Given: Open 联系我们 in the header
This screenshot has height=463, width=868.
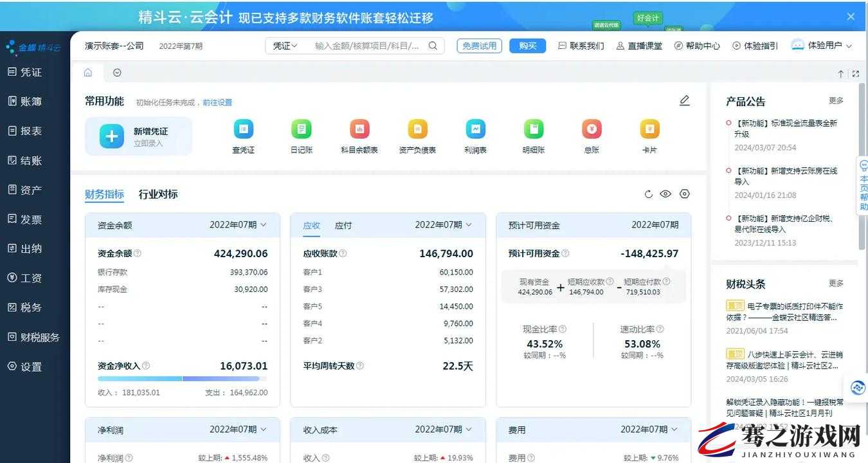Looking at the screenshot, I should [x=581, y=46].
